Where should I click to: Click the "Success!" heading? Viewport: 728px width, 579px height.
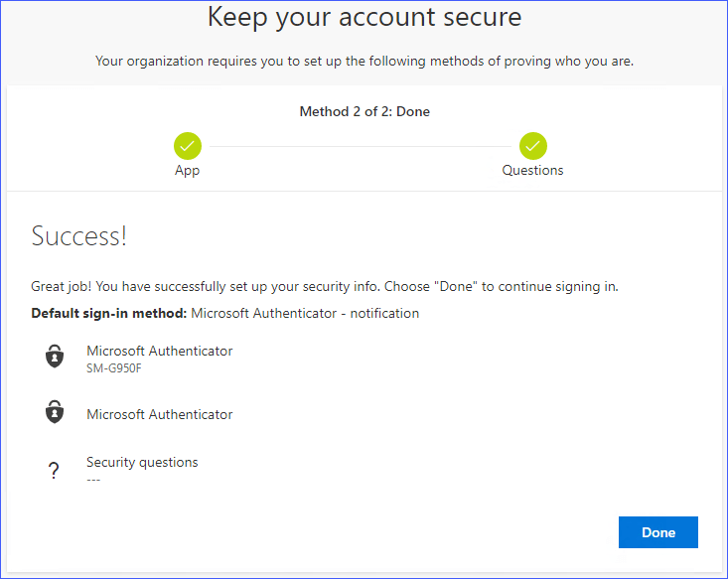coord(79,236)
